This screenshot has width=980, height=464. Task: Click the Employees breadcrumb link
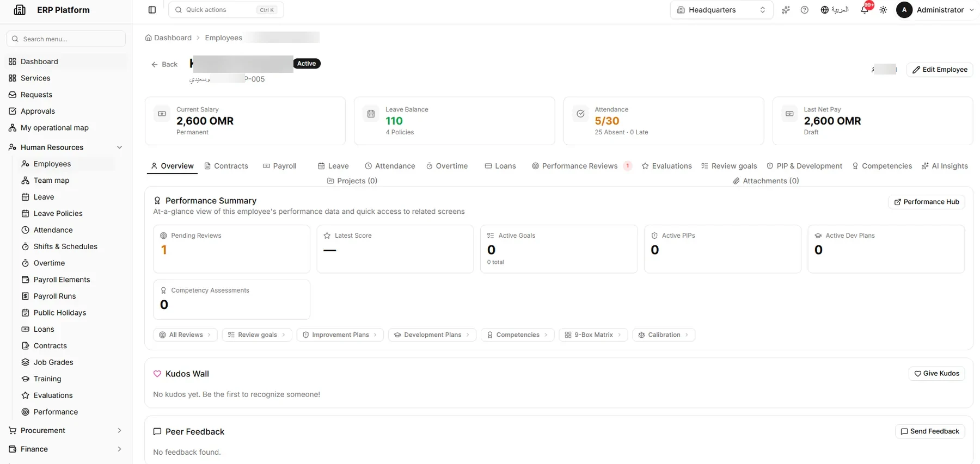click(223, 38)
